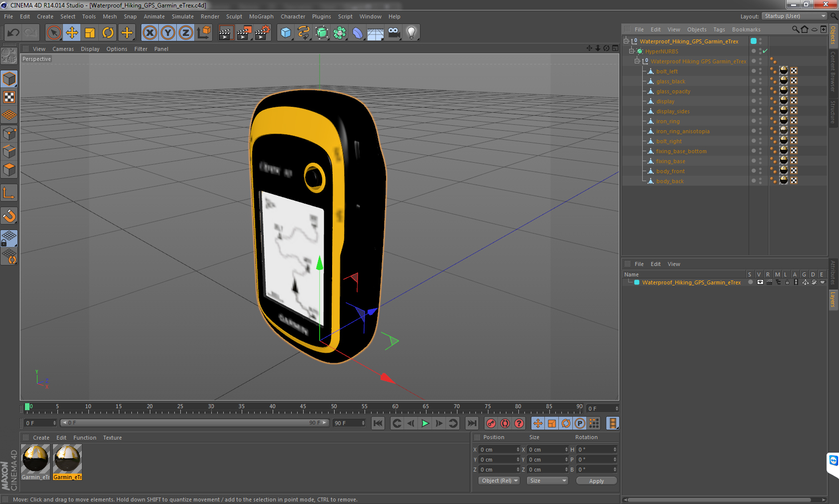Toggle visibility dot for body_back

[x=754, y=181]
